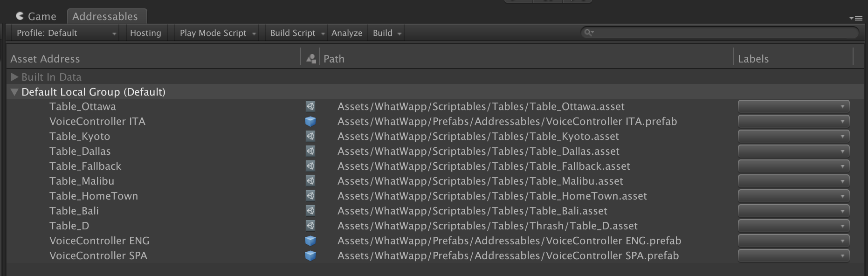Click the prefab cube icon for VoiceController SPA

[x=310, y=256]
